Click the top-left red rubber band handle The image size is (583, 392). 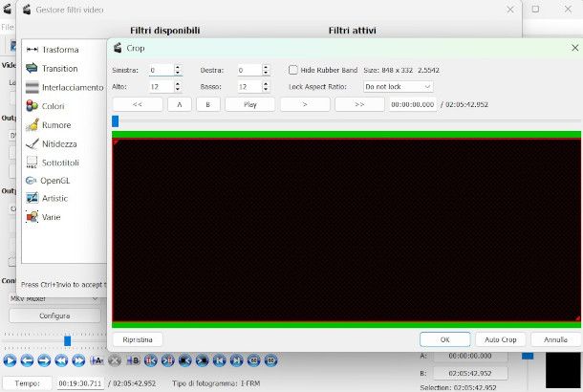pyautogui.click(x=116, y=142)
